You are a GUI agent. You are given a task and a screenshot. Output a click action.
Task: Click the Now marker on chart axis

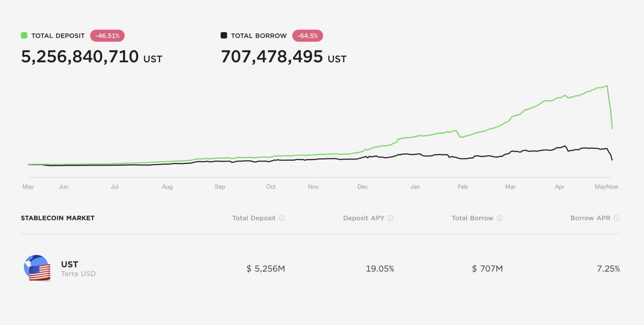pyautogui.click(x=612, y=187)
